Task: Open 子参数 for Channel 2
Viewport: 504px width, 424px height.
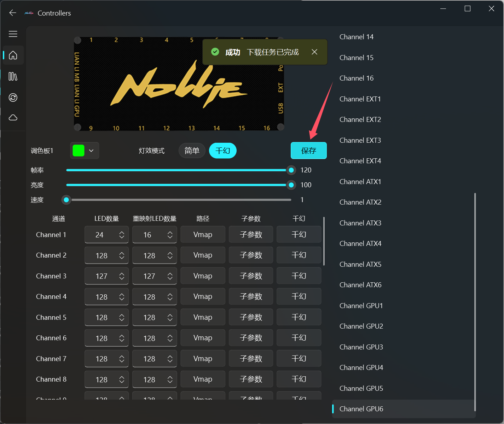Action: coord(251,255)
